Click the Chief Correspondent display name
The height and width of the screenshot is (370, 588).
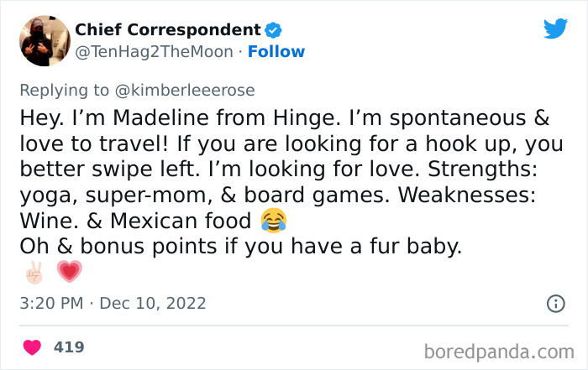click(168, 30)
